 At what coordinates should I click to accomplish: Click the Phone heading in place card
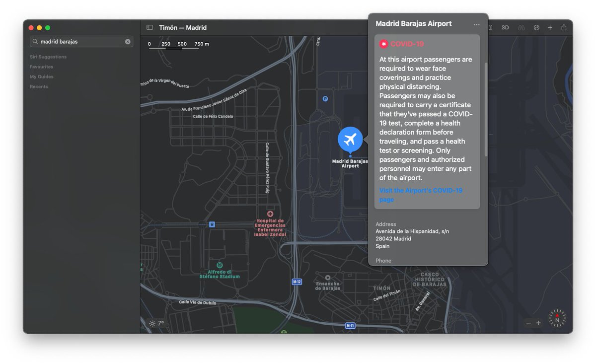(x=383, y=261)
